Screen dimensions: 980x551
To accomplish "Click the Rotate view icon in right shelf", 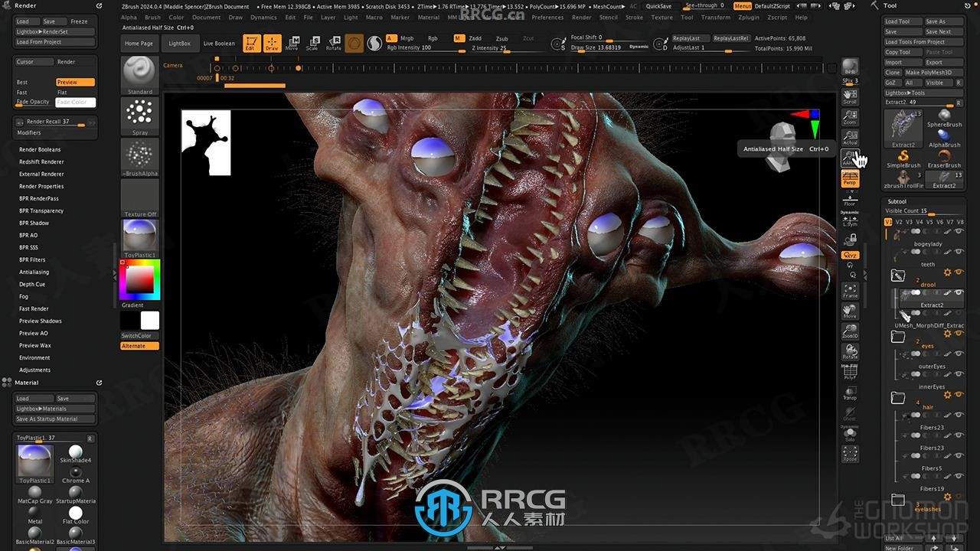I will (x=850, y=352).
